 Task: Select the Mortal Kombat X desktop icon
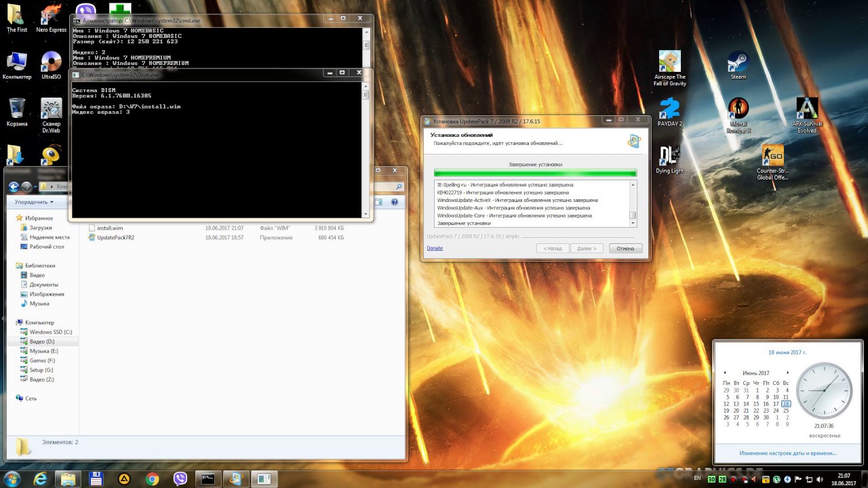pos(738,115)
